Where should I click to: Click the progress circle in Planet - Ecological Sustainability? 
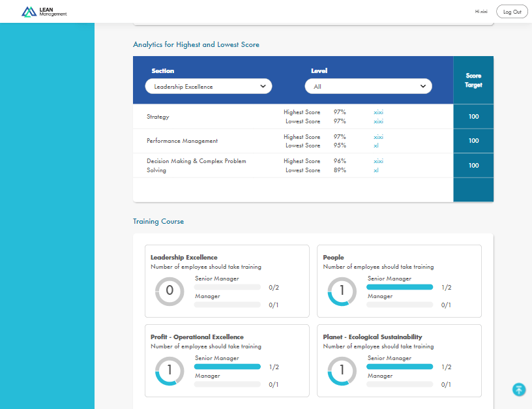tap(342, 371)
